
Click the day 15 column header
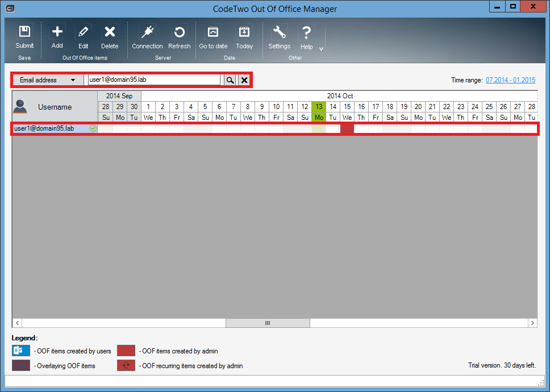(x=347, y=107)
